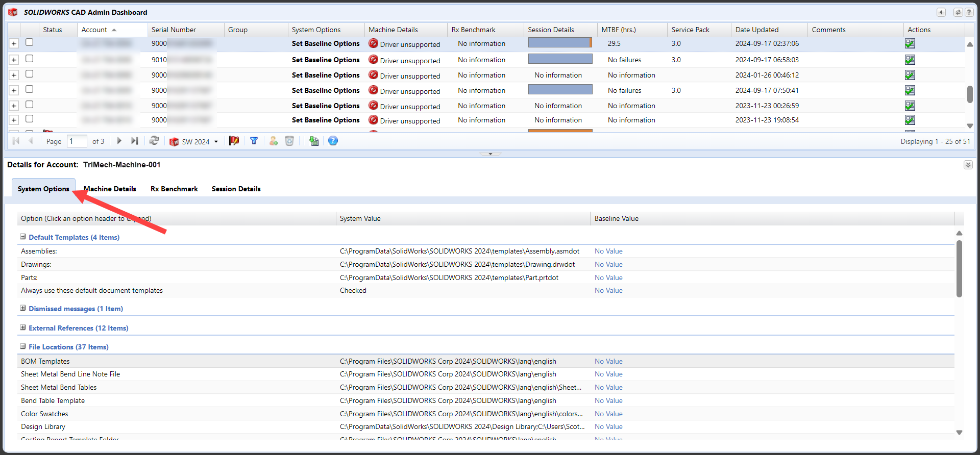Viewport: 980px width, 455px height.
Task: Click the session bar for row dated 02:37:06
Action: (x=560, y=42)
